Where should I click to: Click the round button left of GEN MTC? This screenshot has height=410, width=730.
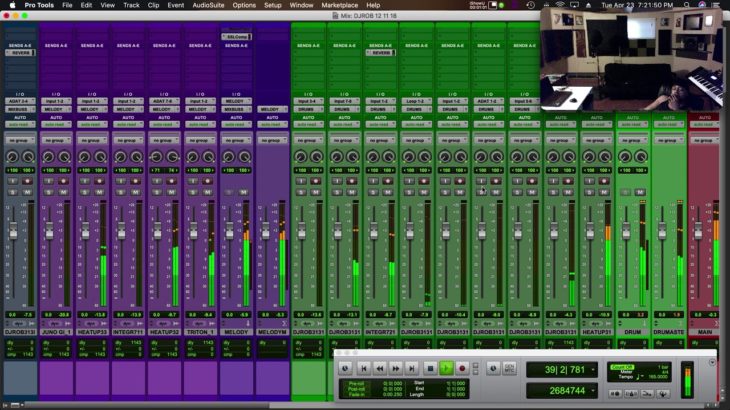click(x=493, y=368)
